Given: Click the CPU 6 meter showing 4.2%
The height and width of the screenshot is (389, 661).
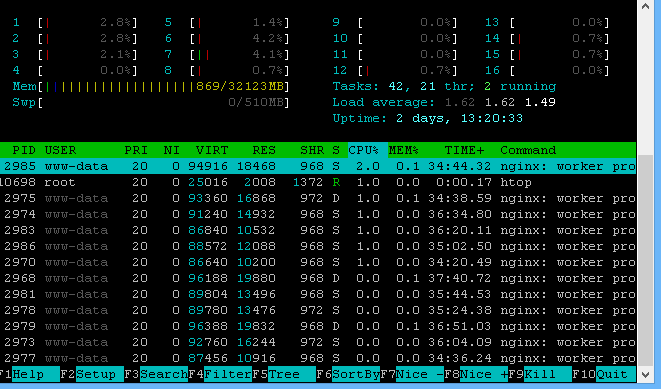Looking at the screenshot, I should click(227, 39).
